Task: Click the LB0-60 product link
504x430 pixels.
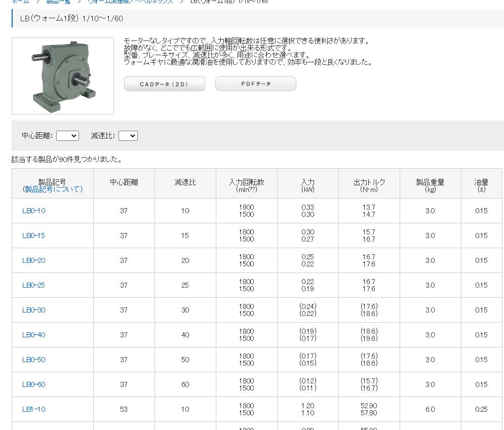Action: (33, 384)
